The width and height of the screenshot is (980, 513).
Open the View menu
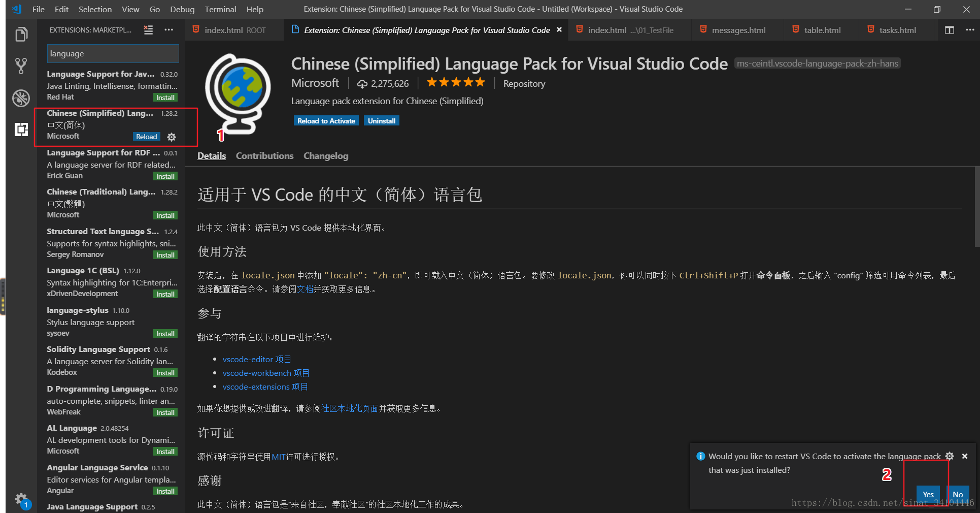click(x=130, y=9)
